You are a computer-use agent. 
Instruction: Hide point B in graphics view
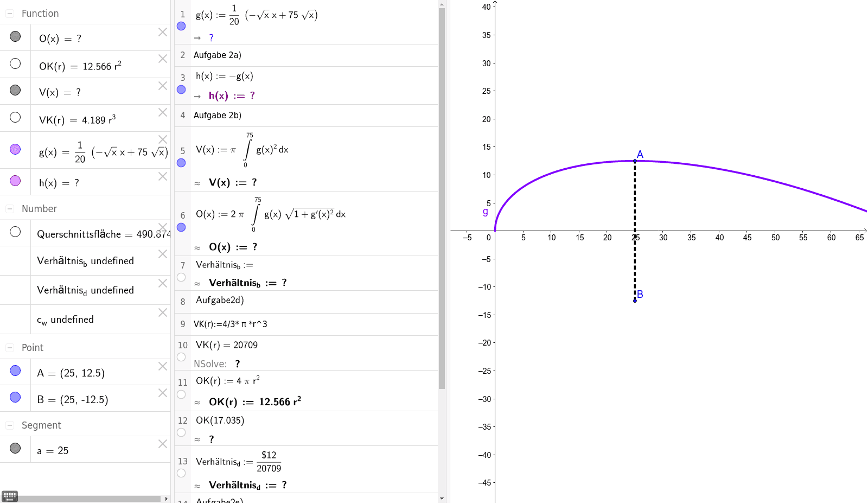point(15,397)
